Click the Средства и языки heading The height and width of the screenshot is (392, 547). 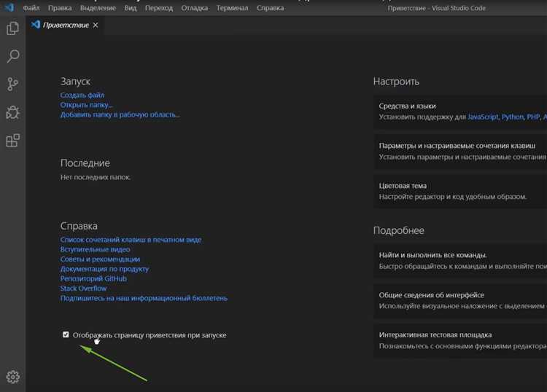click(x=407, y=106)
